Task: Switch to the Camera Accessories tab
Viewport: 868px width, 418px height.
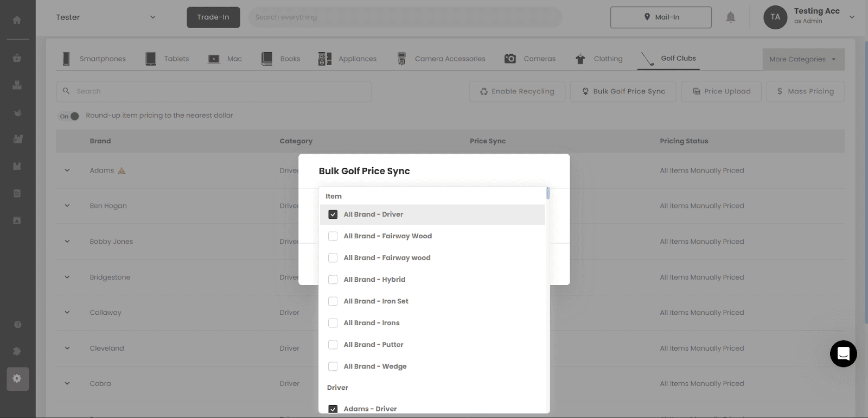Action: coord(441,59)
